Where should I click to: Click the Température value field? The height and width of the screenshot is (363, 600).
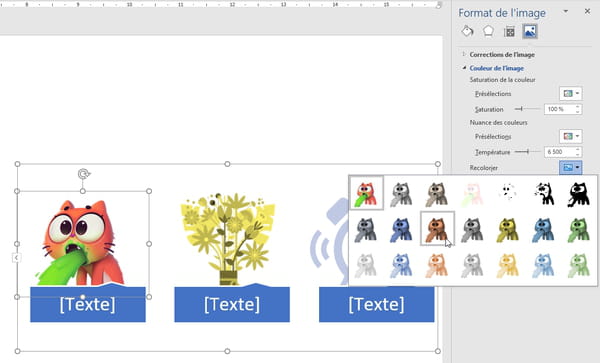pyautogui.click(x=559, y=152)
